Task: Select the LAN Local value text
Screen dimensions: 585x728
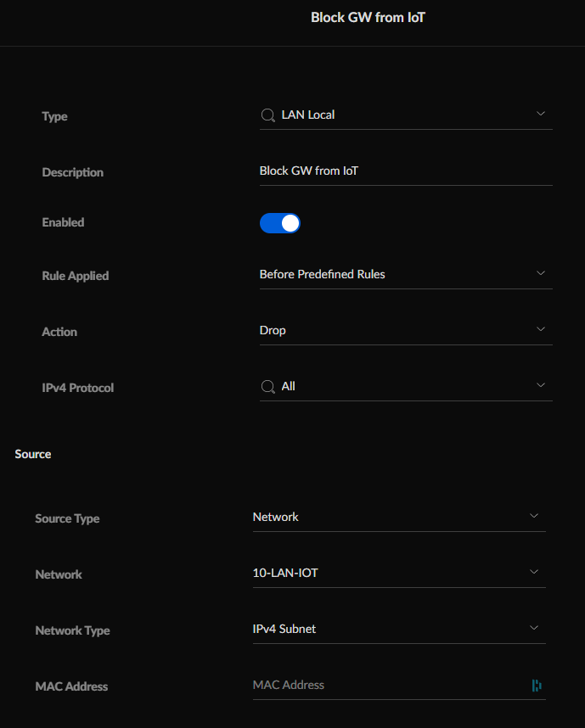Action: 308,115
